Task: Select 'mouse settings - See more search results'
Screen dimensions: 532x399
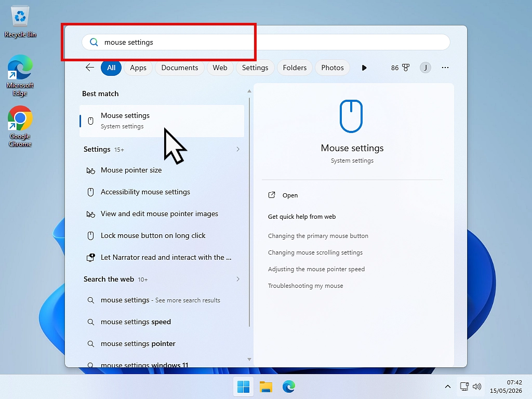Action: (x=161, y=300)
